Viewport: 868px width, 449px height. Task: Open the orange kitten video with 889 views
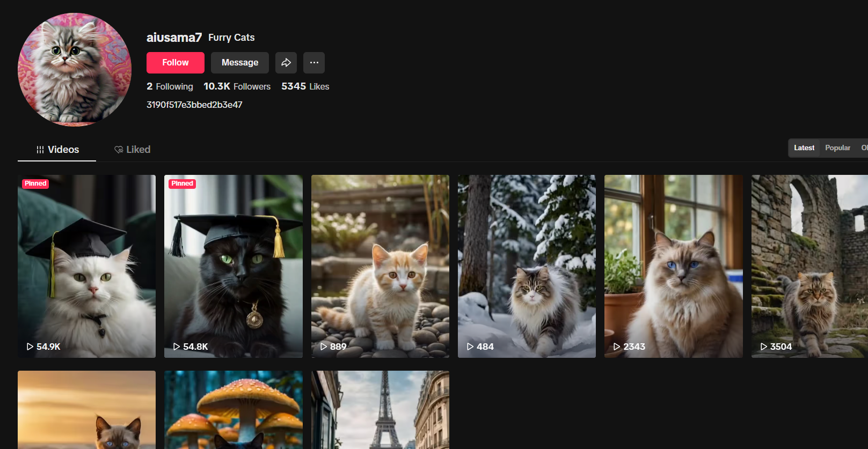380,266
